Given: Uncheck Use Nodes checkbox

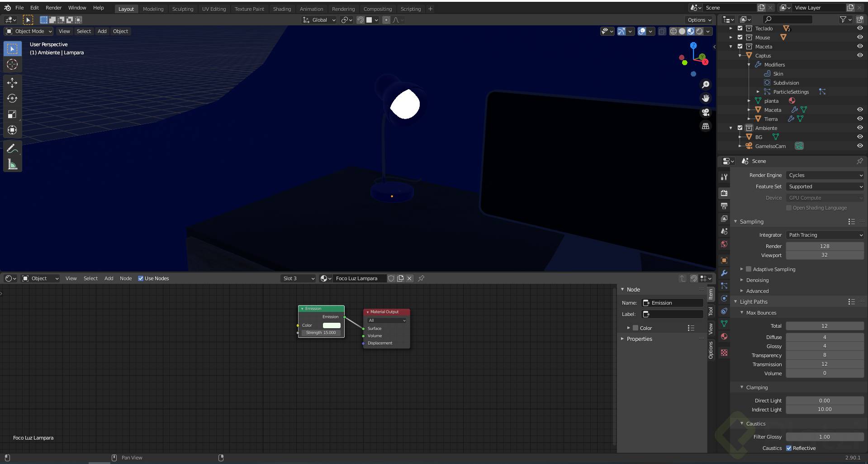Looking at the screenshot, I should [x=141, y=278].
